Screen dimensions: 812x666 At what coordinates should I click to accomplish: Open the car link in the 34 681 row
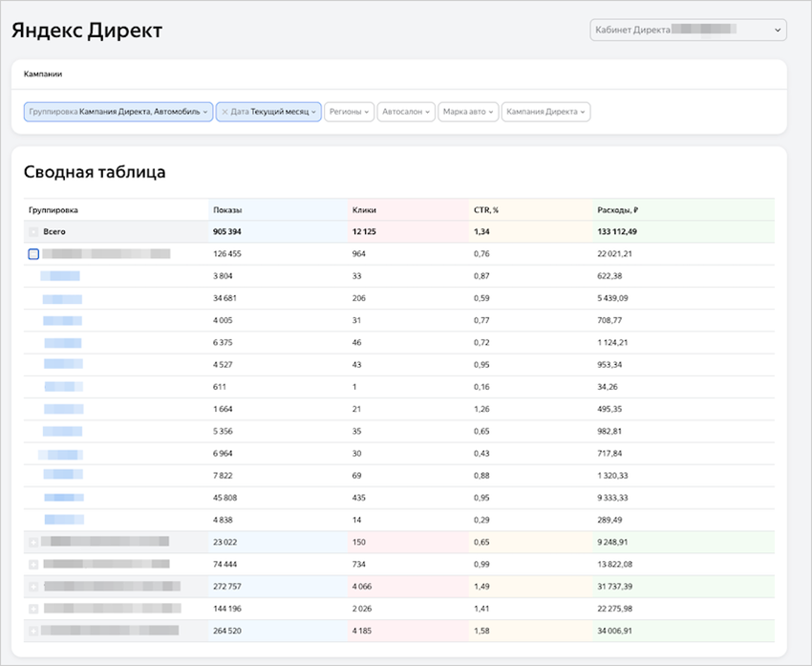[62, 299]
